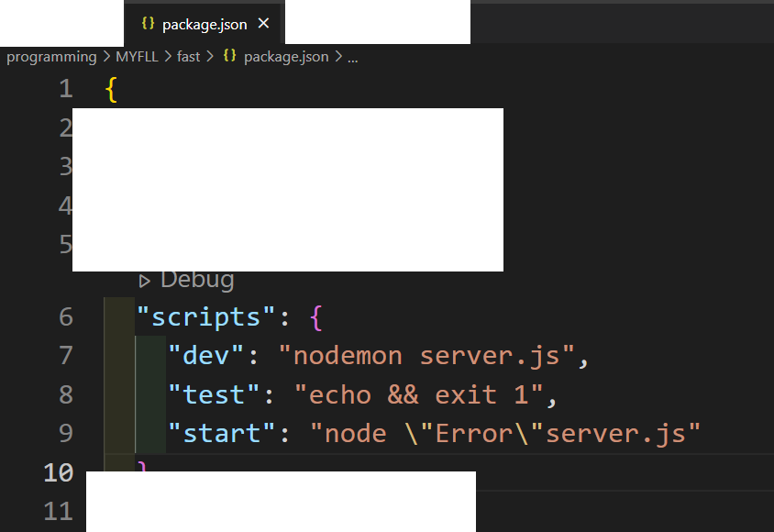Expand the breadcrumb ellipsis symbol
774x532 pixels.
[x=352, y=58]
